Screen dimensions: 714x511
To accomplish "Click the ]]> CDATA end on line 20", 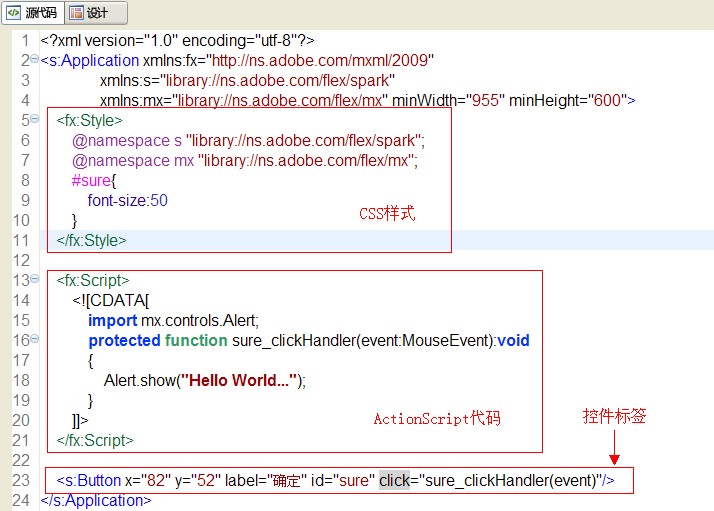I will (x=80, y=420).
